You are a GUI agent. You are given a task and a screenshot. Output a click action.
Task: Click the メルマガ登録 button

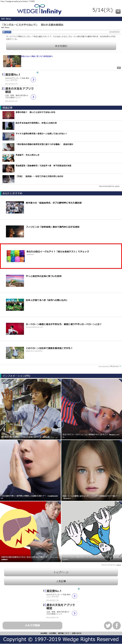point(32,625)
